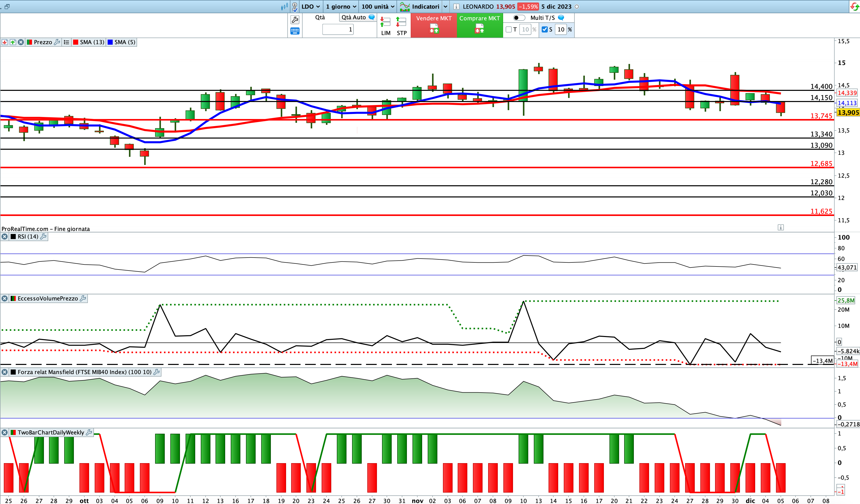Click the 11,625 red level label

click(x=821, y=212)
